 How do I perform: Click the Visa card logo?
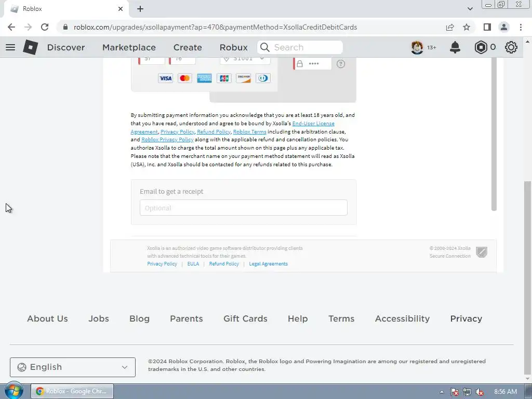[165, 78]
